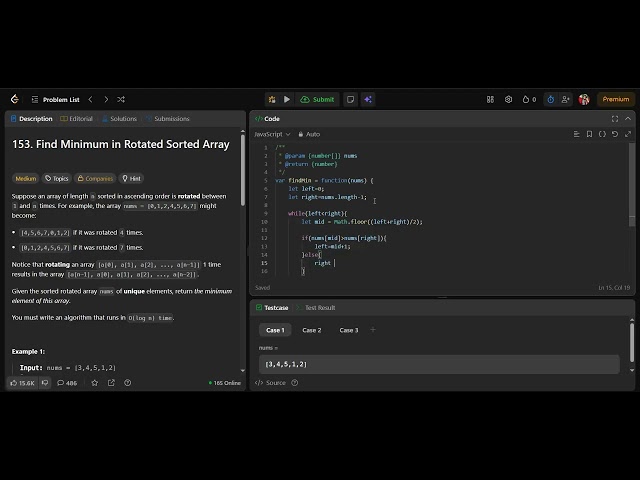Screen dimensions: 640x480
Task: Select Case 3
Action: coord(349,330)
